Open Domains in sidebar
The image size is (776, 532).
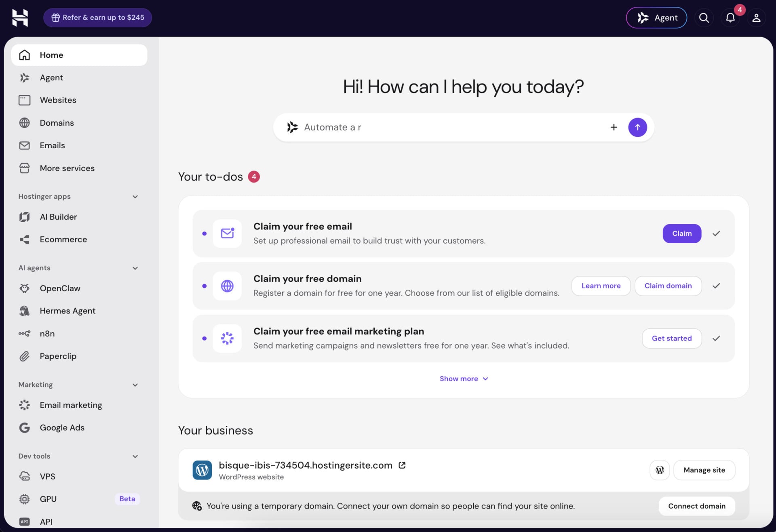click(x=79, y=123)
